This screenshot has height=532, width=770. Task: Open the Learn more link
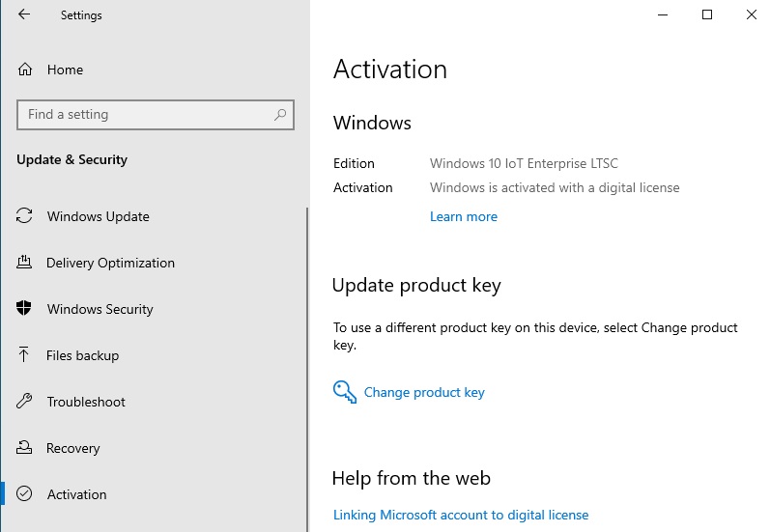pyautogui.click(x=463, y=216)
